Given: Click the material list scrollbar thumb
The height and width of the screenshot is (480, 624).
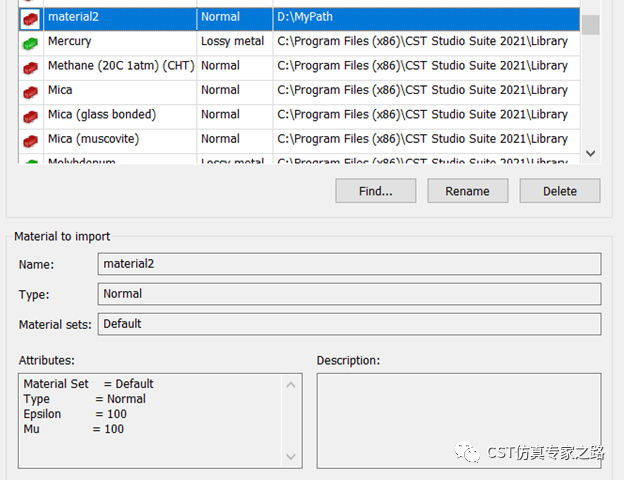Looking at the screenshot, I should (591, 25).
